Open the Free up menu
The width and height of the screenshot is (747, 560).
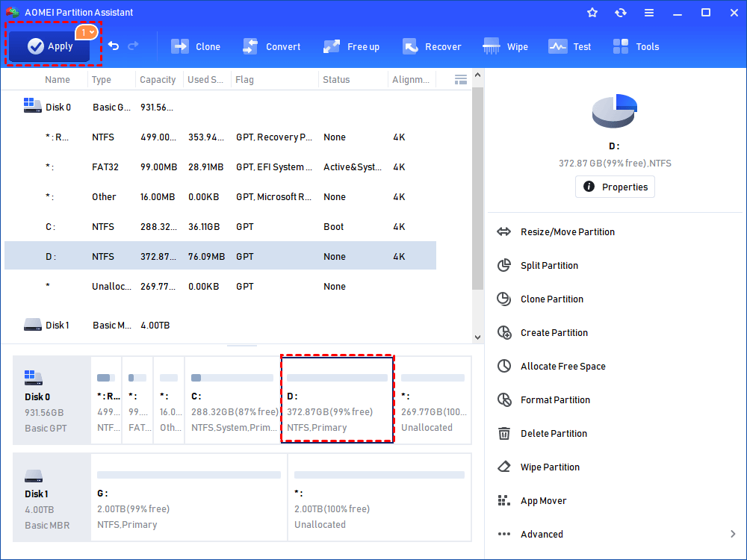tap(351, 46)
